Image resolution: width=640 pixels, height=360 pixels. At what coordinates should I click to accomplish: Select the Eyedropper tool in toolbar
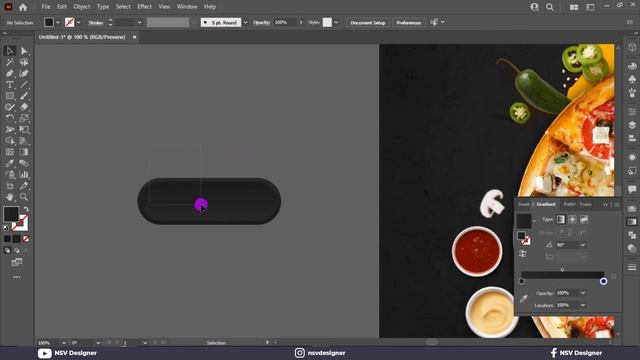(10, 163)
